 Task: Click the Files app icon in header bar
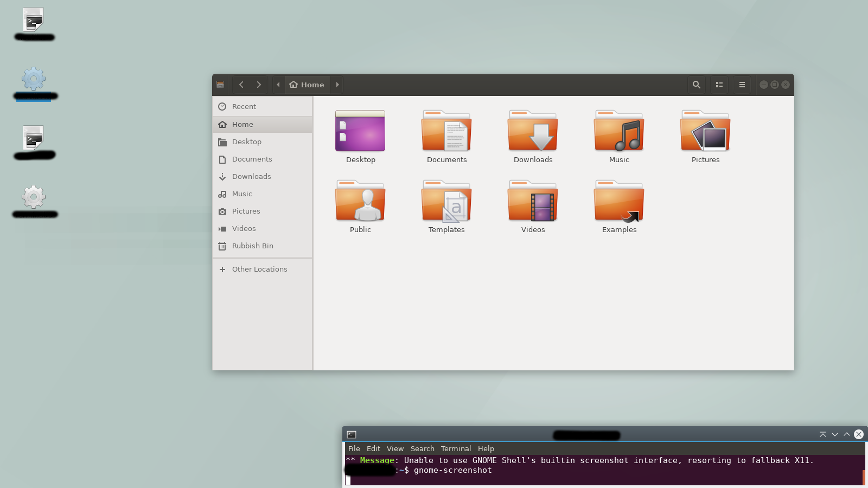(x=220, y=85)
